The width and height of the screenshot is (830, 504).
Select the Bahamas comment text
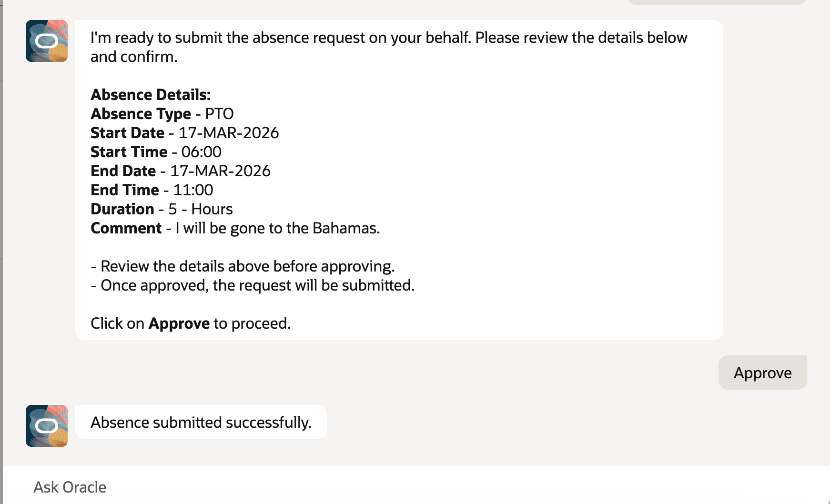(x=235, y=228)
